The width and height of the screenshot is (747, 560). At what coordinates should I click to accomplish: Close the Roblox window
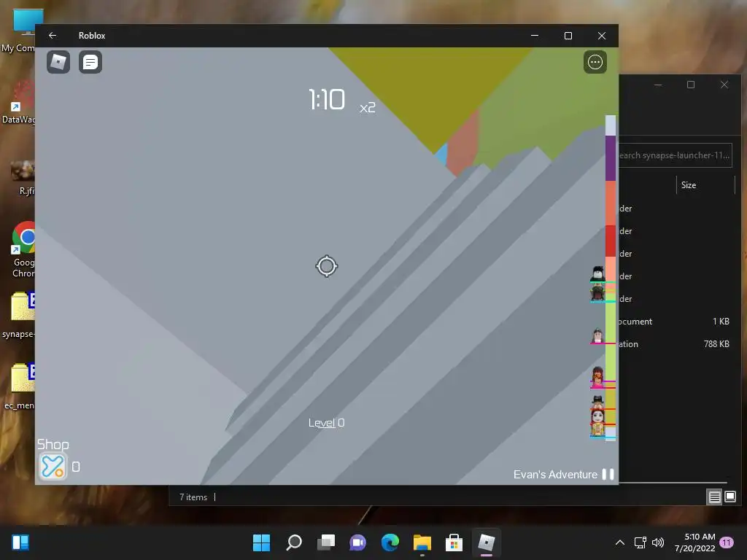pos(602,36)
